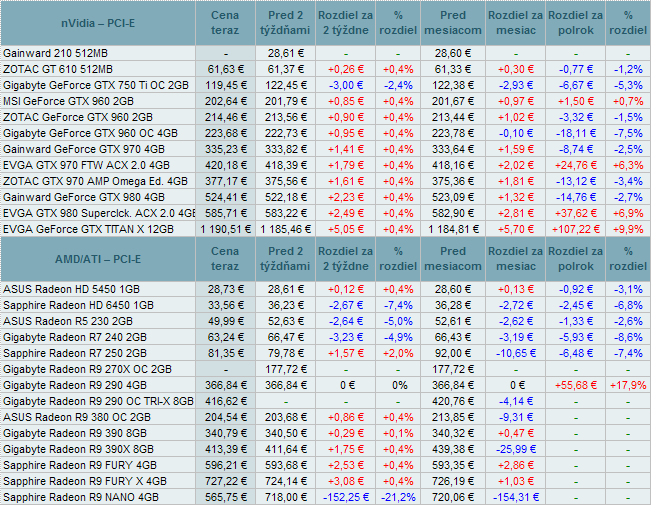Viewport: 651px width, 505px height.
Task: Select "Sapphire Radeon R9 FURY X 4GB" name
Action: (85, 481)
